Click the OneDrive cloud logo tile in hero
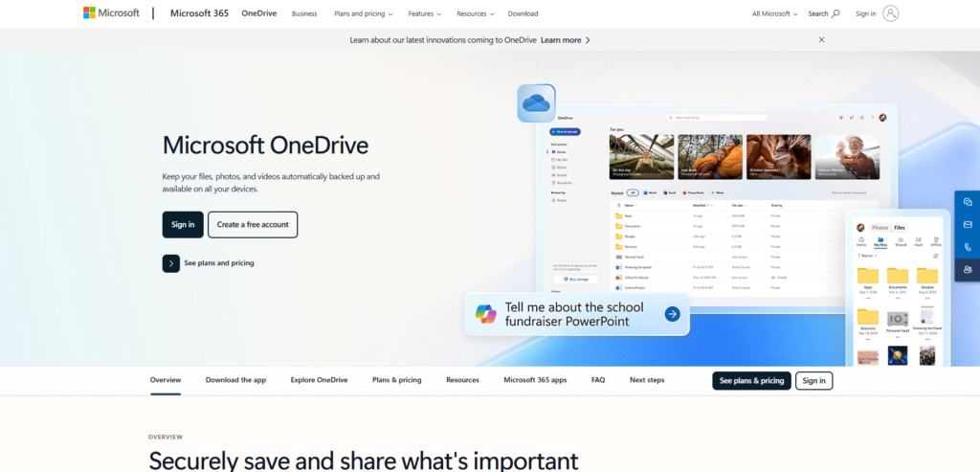 [536, 103]
